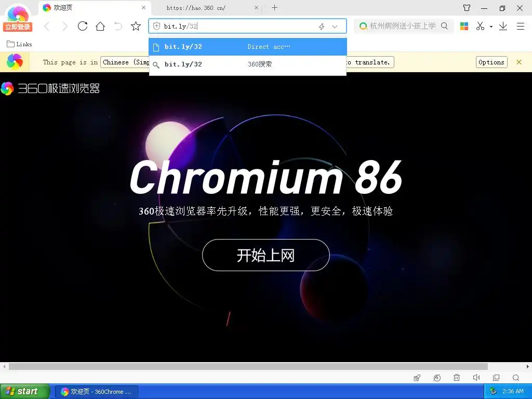This screenshot has height=399, width=532.
Task: Click the 360 search box field
Action: [403, 26]
